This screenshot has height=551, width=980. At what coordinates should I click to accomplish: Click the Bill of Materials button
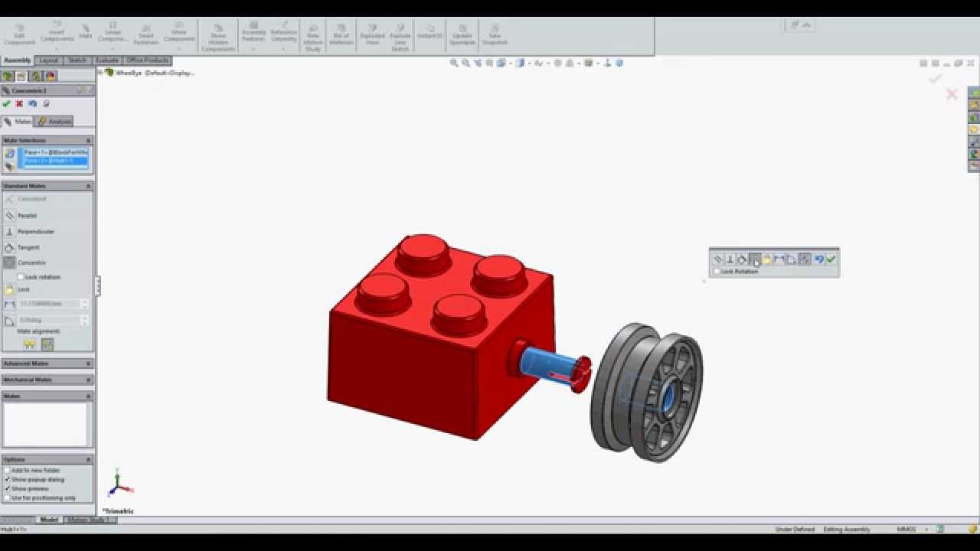(341, 35)
